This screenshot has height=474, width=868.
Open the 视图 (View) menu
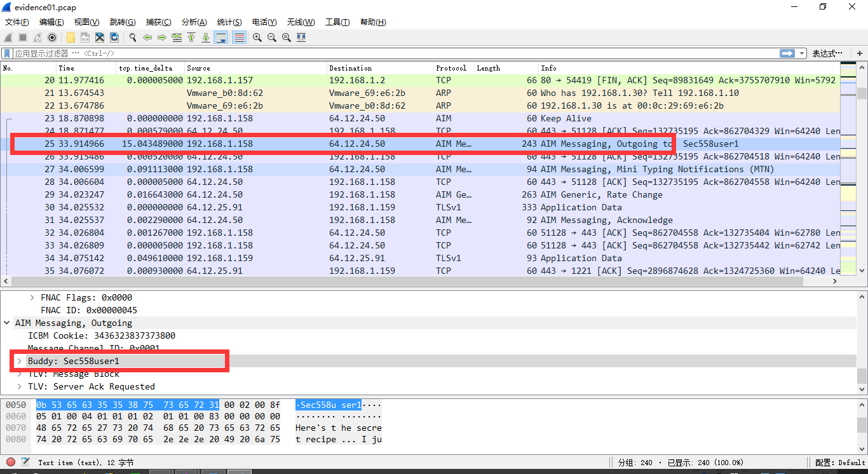pos(87,22)
